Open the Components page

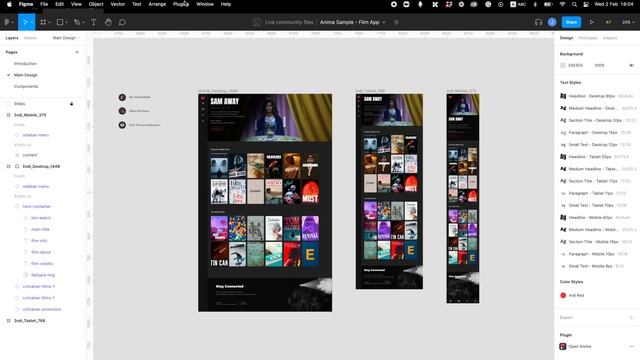click(26, 87)
